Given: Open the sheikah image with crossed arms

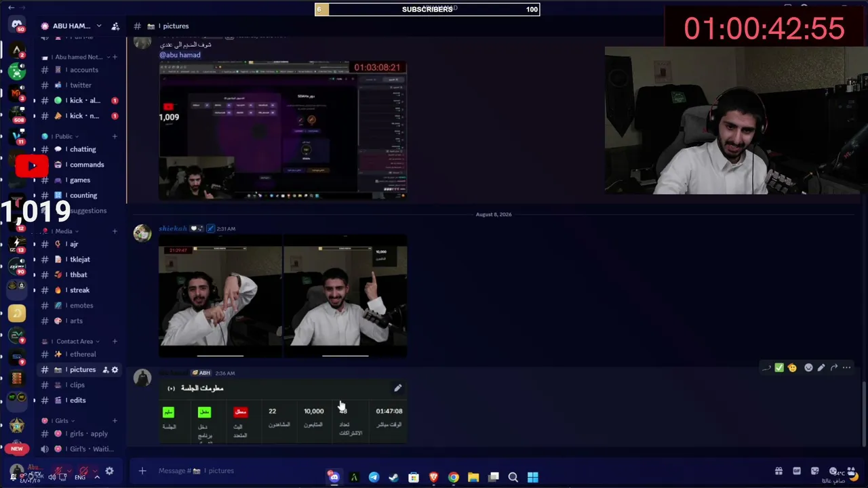Looking at the screenshot, I should click(220, 296).
